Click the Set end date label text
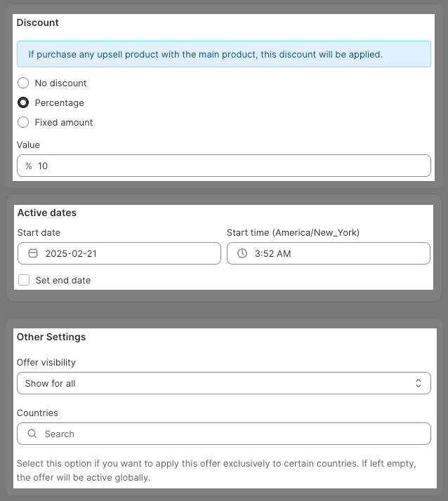 [x=63, y=280]
